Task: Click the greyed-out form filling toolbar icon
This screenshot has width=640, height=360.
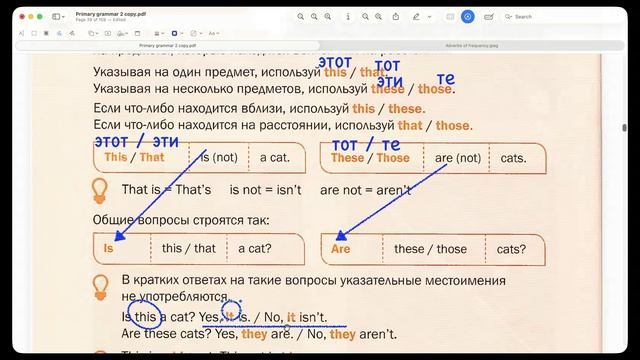Action: 450,17
